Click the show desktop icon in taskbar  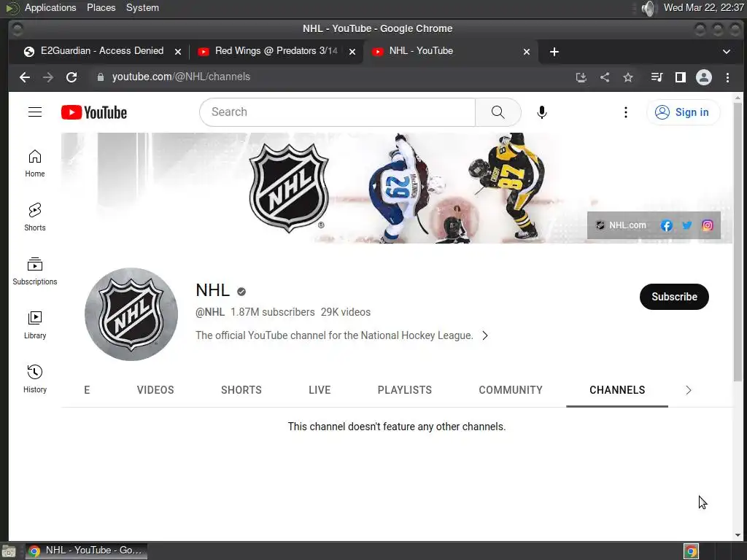pos(9,551)
